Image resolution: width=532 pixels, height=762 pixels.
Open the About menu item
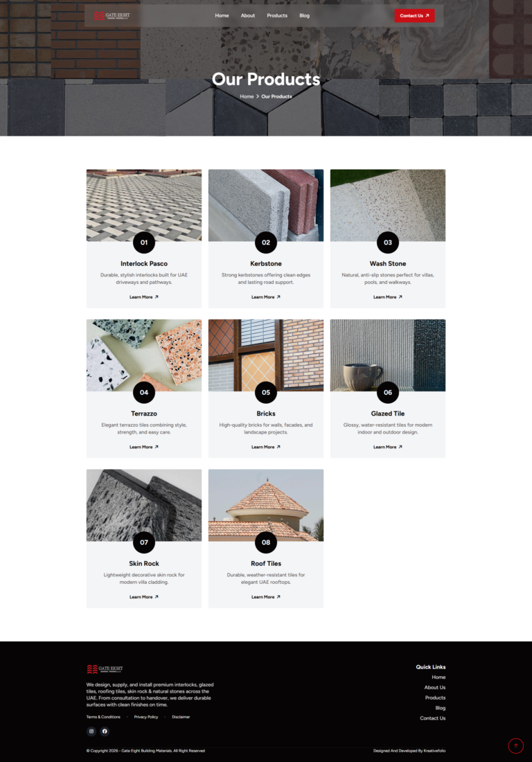pyautogui.click(x=248, y=15)
